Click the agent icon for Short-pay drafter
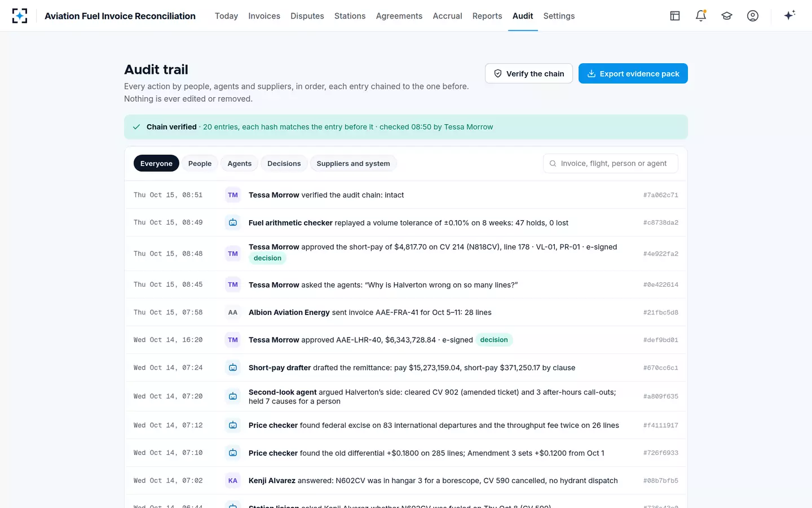The image size is (812, 508). pyautogui.click(x=233, y=367)
